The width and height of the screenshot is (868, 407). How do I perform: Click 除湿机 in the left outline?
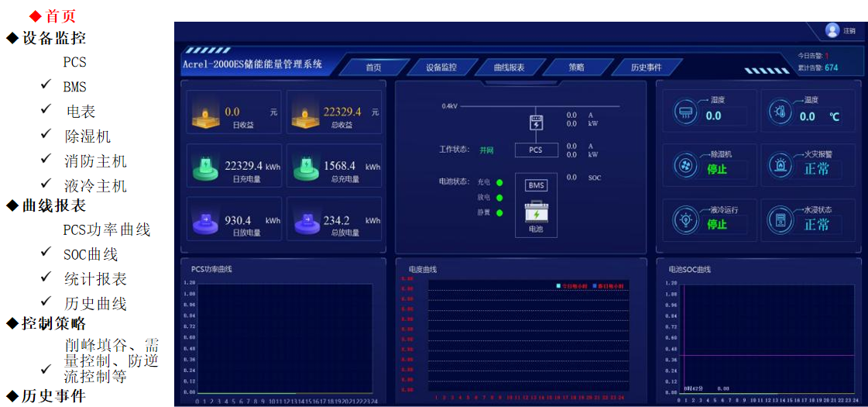87,136
